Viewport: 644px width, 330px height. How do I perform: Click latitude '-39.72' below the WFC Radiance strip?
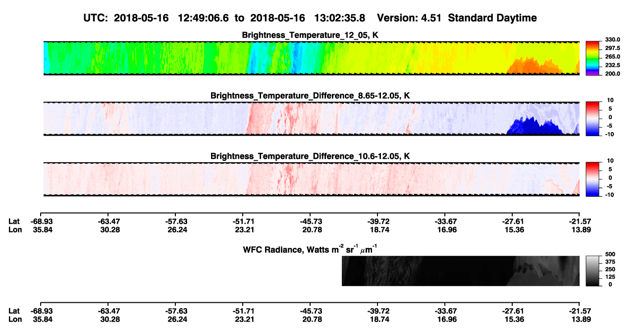click(377, 311)
